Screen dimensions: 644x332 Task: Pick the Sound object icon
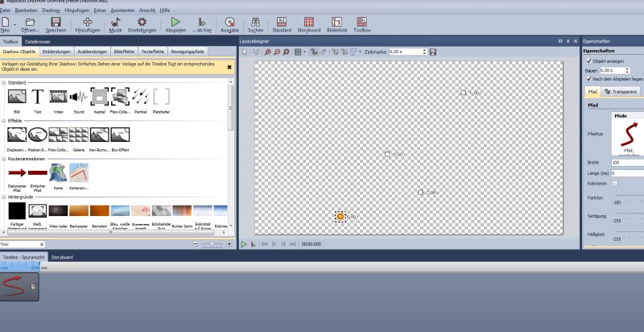[x=78, y=98]
